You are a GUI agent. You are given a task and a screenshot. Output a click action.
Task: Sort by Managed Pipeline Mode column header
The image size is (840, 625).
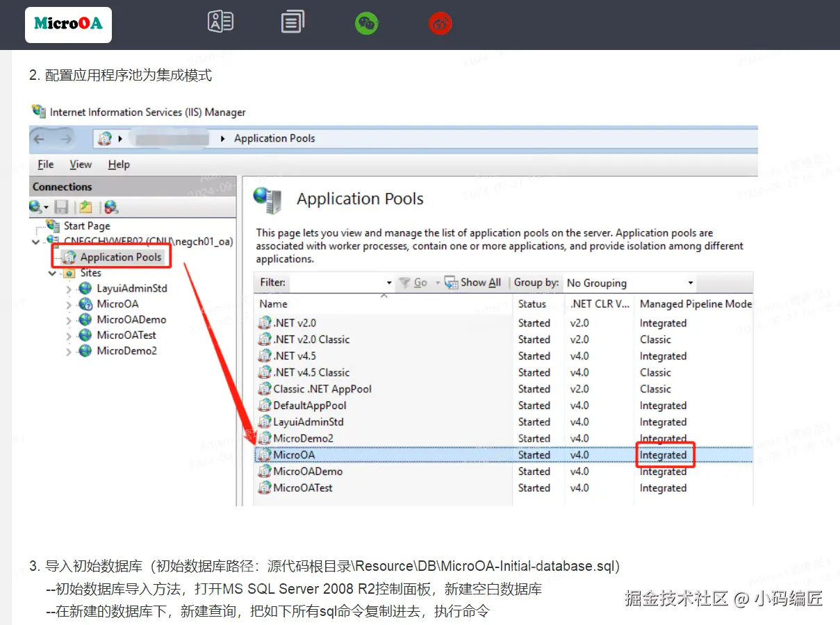pos(695,303)
